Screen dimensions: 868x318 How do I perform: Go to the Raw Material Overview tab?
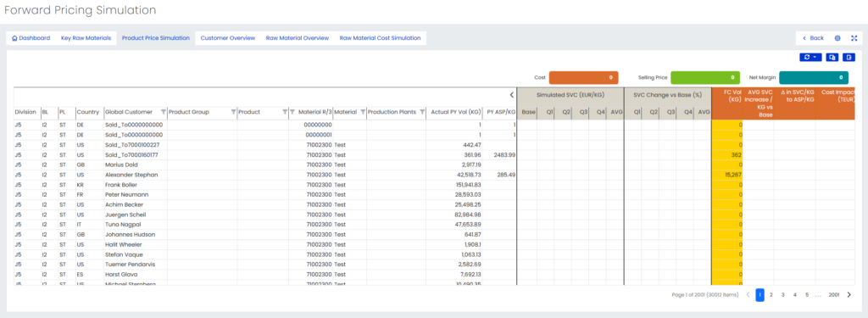[298, 38]
